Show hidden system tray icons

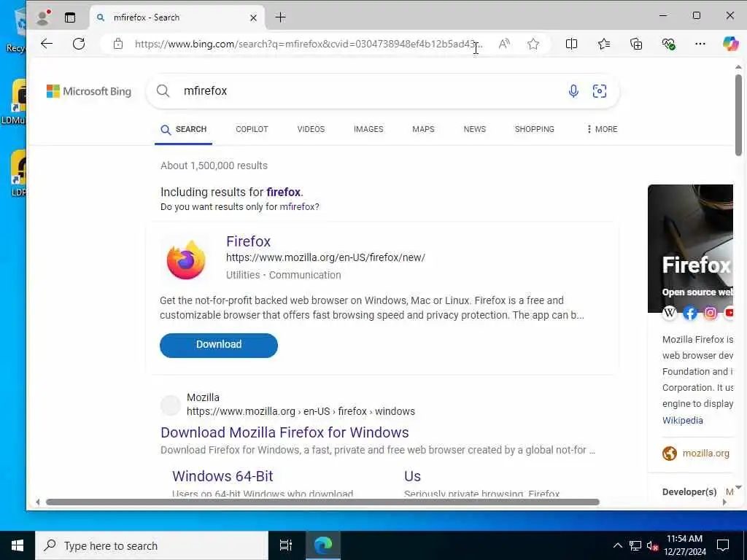(617, 545)
